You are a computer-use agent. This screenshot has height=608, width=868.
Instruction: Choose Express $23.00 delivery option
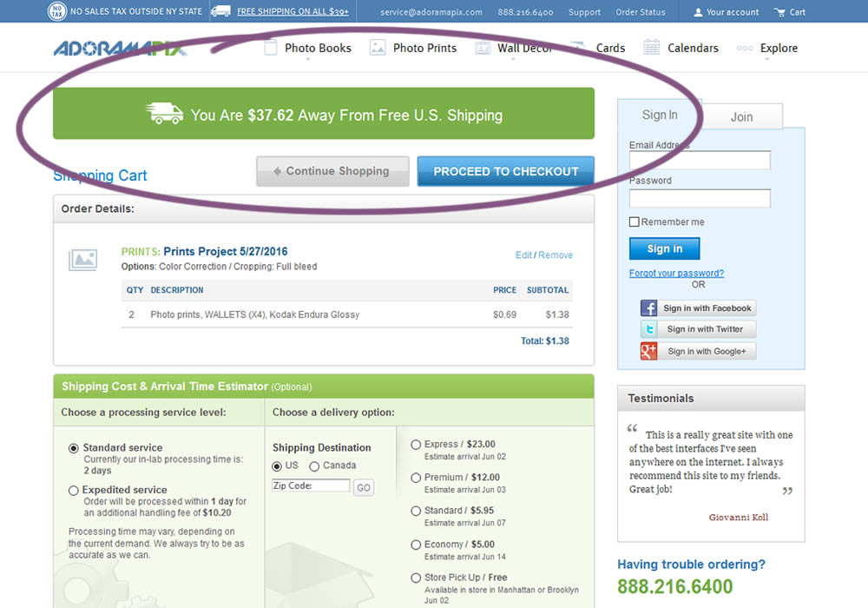tap(416, 445)
